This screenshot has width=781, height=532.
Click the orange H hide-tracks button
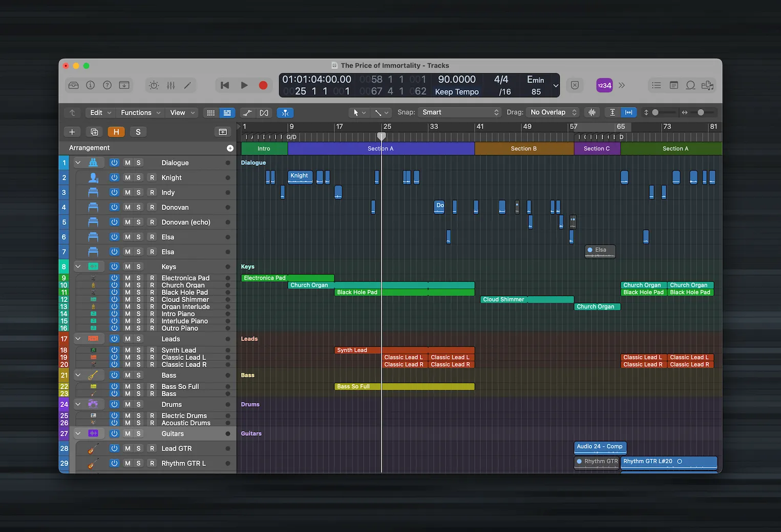116,132
